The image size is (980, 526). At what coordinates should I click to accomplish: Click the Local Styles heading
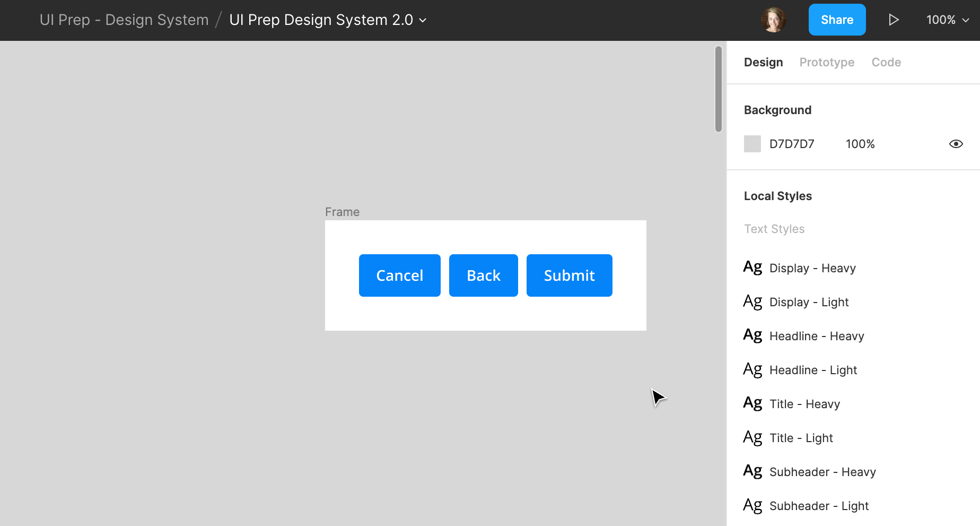[777, 196]
